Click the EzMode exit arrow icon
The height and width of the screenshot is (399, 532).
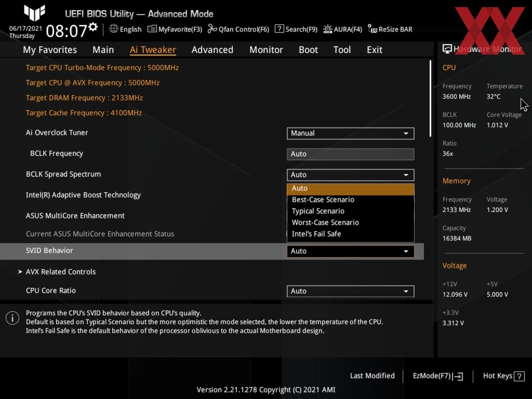tap(458, 376)
